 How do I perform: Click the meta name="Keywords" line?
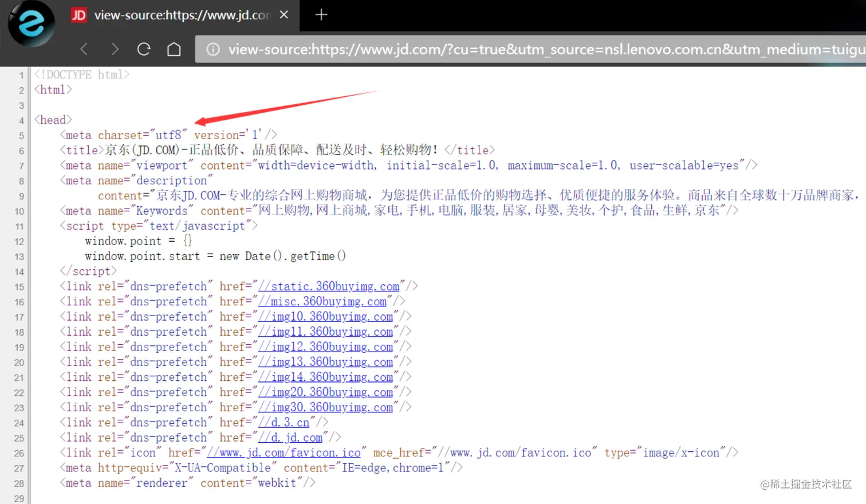tap(399, 211)
